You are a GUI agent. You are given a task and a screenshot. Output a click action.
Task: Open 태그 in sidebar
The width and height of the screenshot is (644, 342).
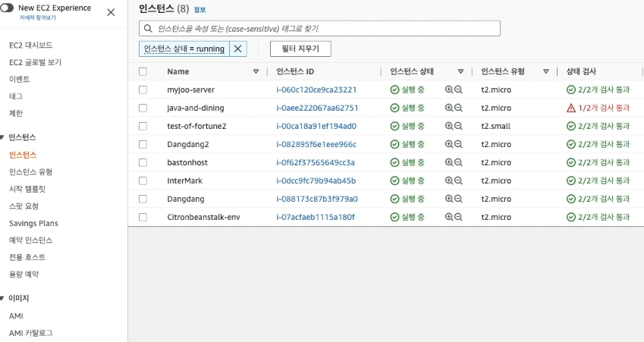click(x=16, y=96)
